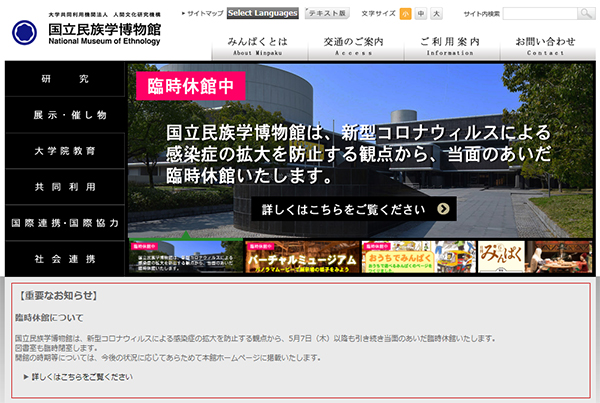Open the サイトマップ link

(203, 13)
